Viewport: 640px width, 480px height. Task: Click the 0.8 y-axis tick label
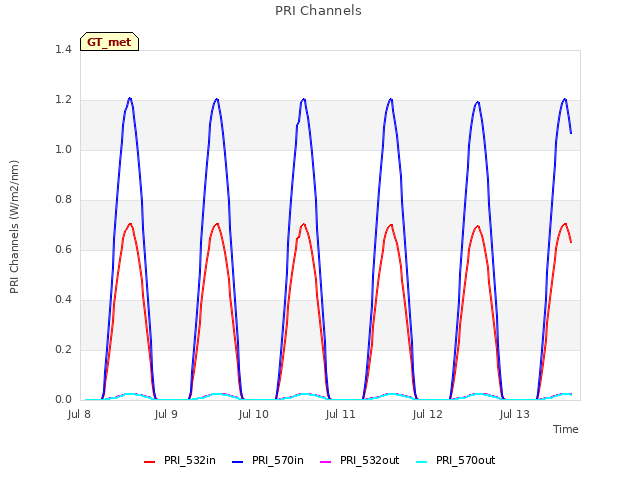[63, 200]
